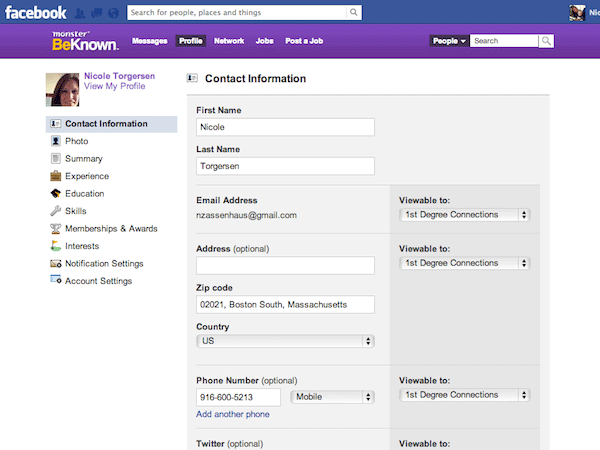Open the Experience section

pyautogui.click(x=87, y=176)
